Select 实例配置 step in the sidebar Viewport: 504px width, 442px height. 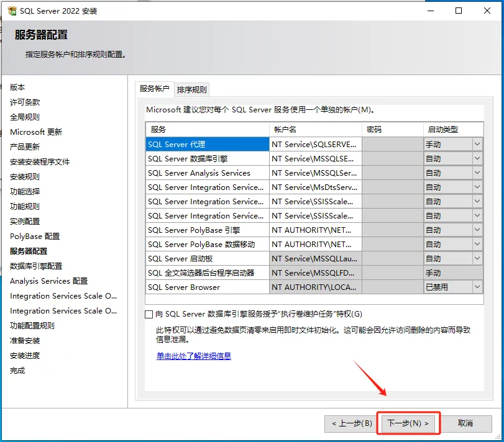click(x=25, y=222)
